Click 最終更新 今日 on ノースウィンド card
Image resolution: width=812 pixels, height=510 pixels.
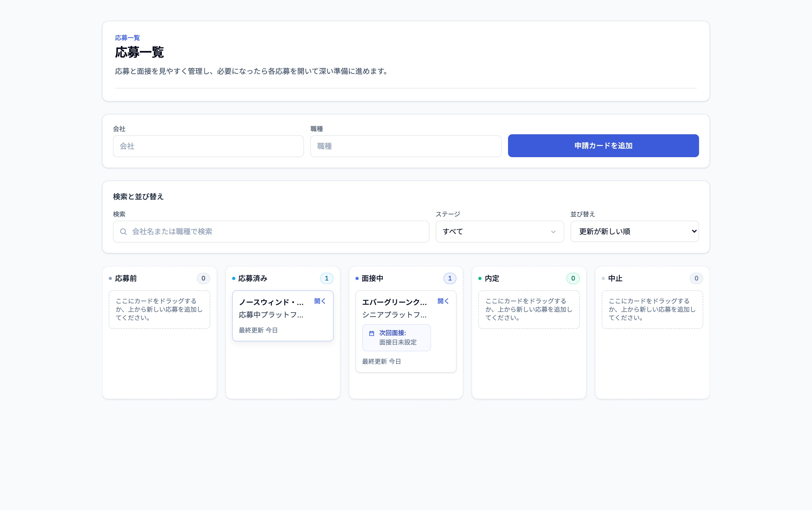tap(258, 330)
